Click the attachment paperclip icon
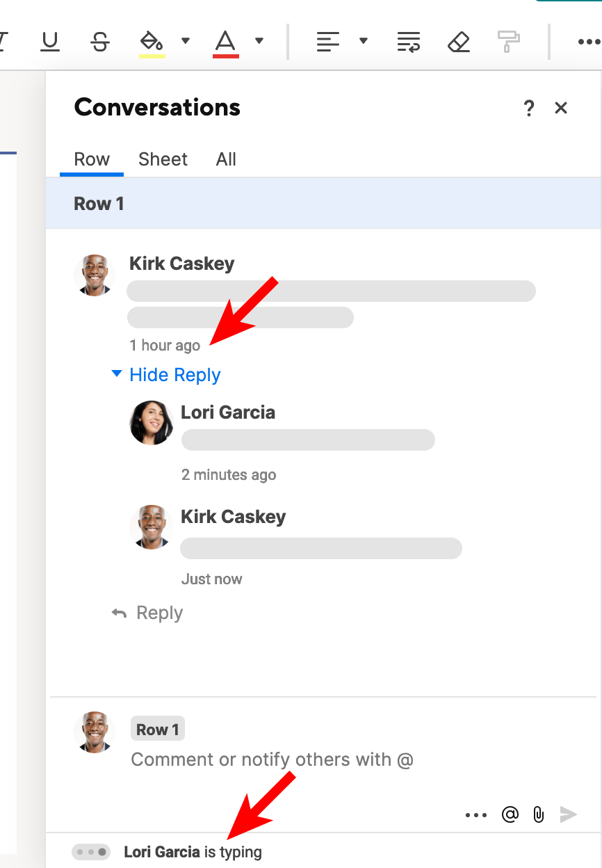Viewport: 602px width, 868px height. tap(539, 814)
